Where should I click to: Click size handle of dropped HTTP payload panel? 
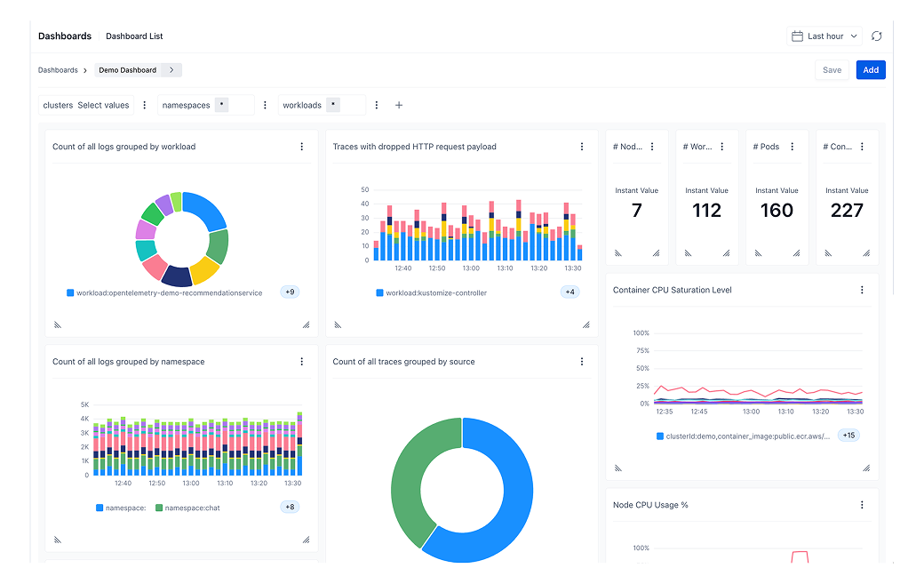pyautogui.click(x=585, y=324)
